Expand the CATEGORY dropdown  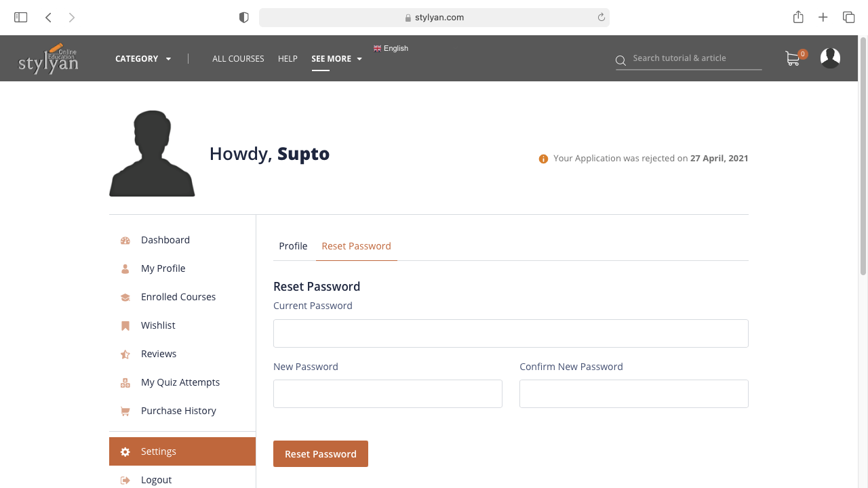click(x=143, y=59)
